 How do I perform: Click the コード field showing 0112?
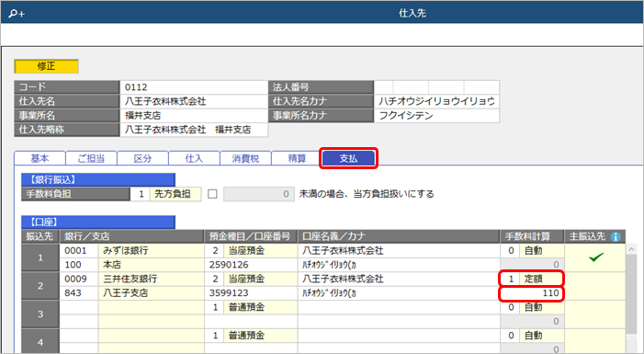pos(194,87)
